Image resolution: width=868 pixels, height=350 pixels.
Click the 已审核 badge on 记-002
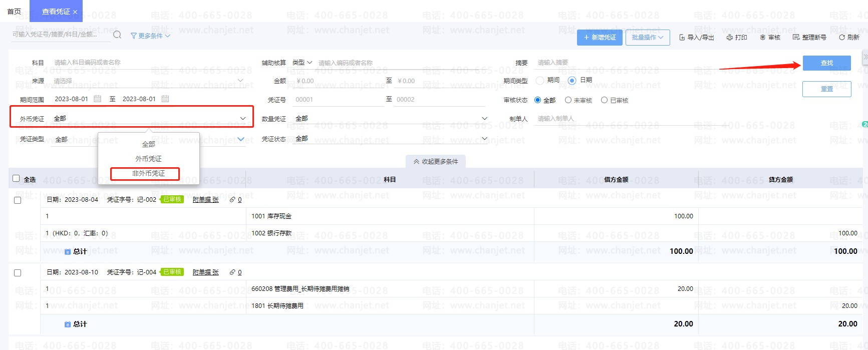coord(172,199)
